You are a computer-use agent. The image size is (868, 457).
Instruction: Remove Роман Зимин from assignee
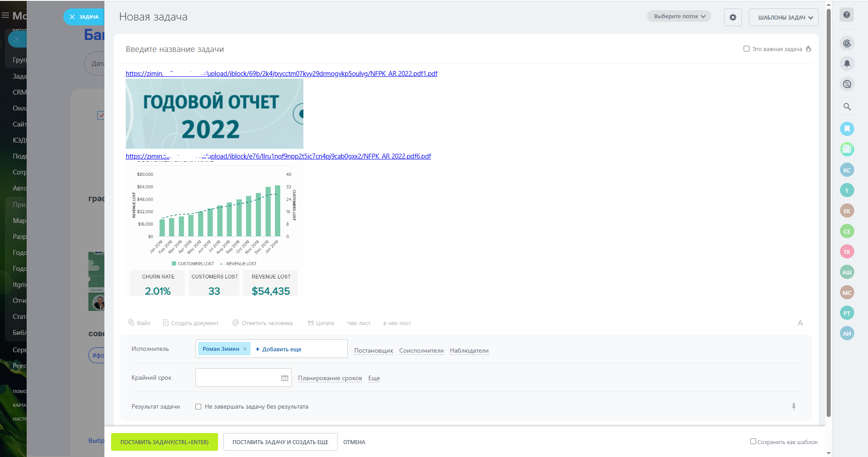(245, 349)
